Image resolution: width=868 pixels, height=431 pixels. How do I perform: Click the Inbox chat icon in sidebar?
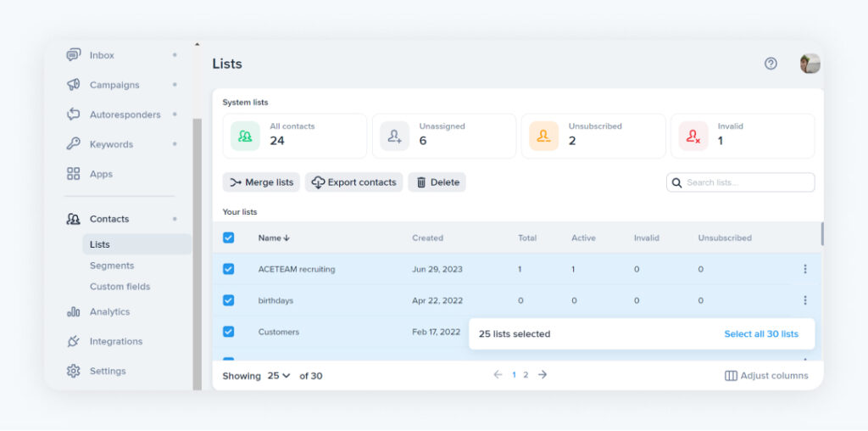74,55
